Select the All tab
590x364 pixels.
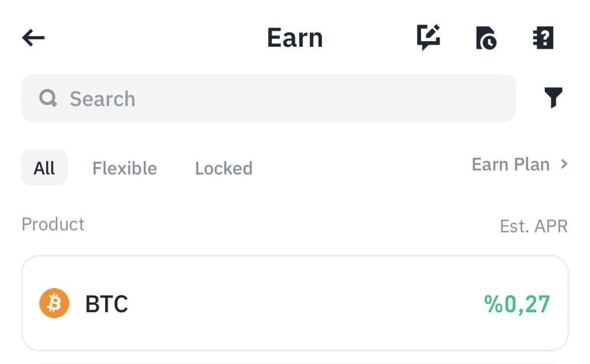click(x=45, y=167)
